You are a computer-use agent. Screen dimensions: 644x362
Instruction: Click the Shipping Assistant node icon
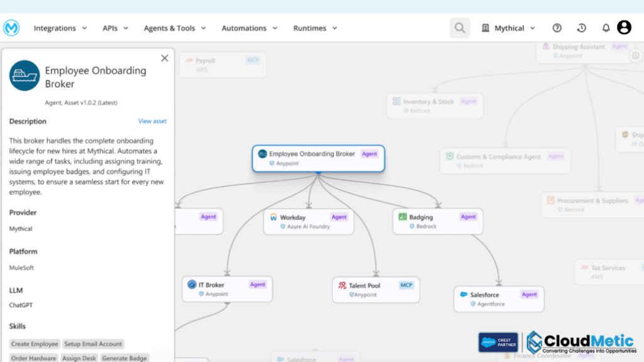pyautogui.click(x=546, y=47)
